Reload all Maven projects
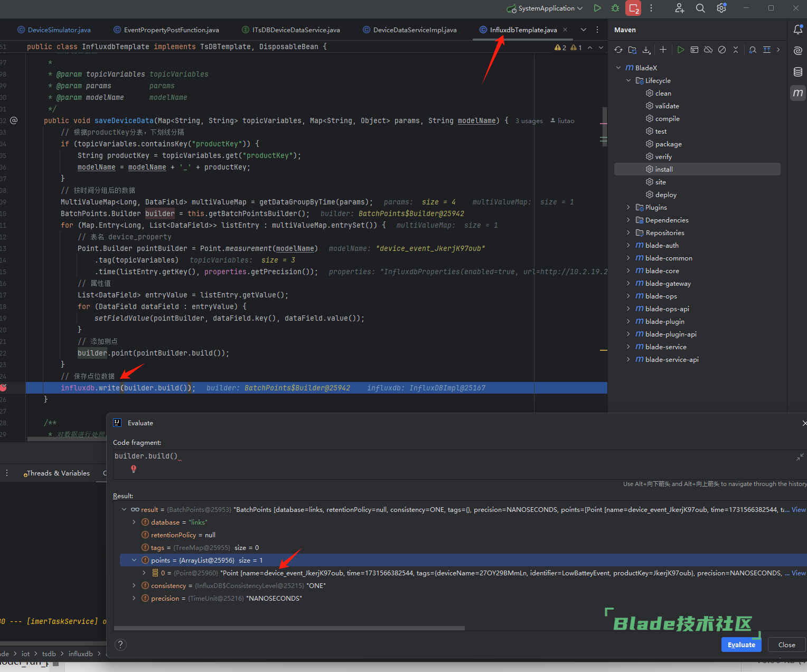807x672 pixels. 618,50
